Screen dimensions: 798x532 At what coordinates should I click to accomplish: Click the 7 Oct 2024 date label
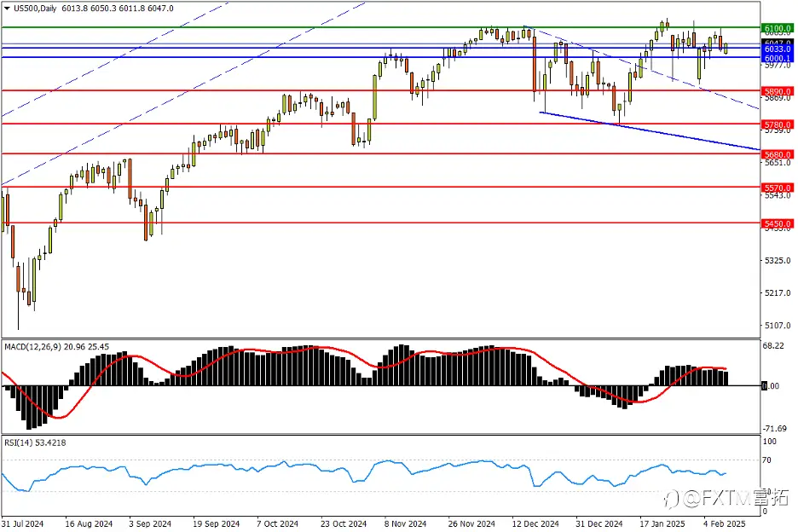click(277, 523)
